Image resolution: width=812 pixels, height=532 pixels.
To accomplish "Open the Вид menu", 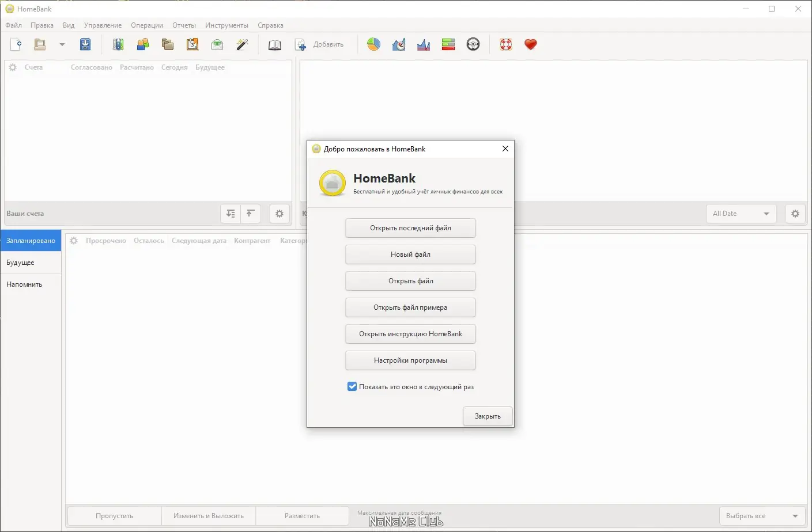I will click(x=69, y=25).
